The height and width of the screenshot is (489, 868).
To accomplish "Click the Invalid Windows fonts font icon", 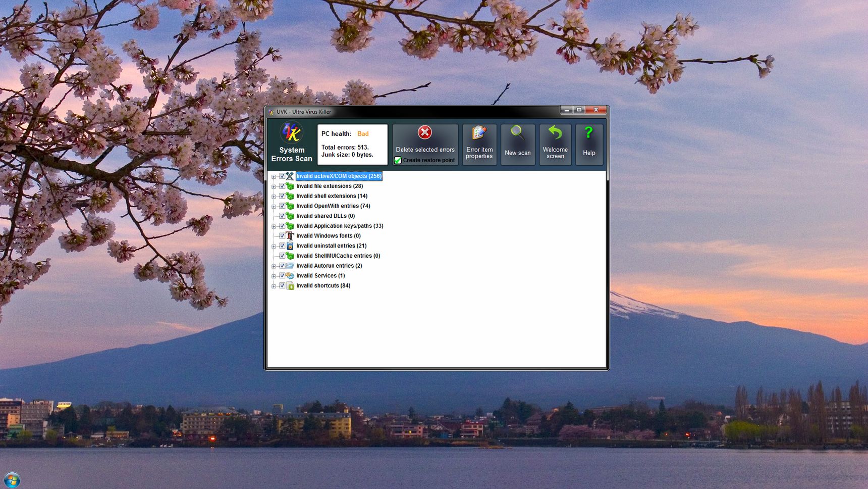I will click(x=290, y=236).
